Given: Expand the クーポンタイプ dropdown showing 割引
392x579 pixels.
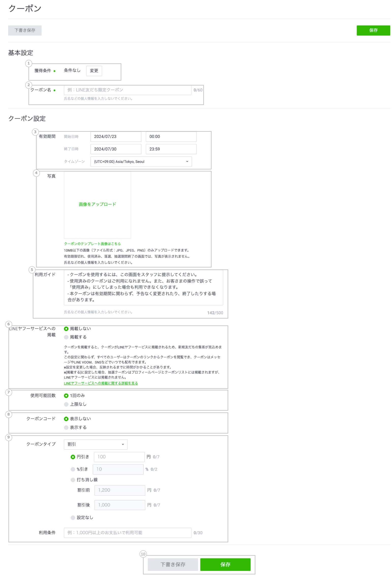Looking at the screenshot, I should [x=96, y=444].
